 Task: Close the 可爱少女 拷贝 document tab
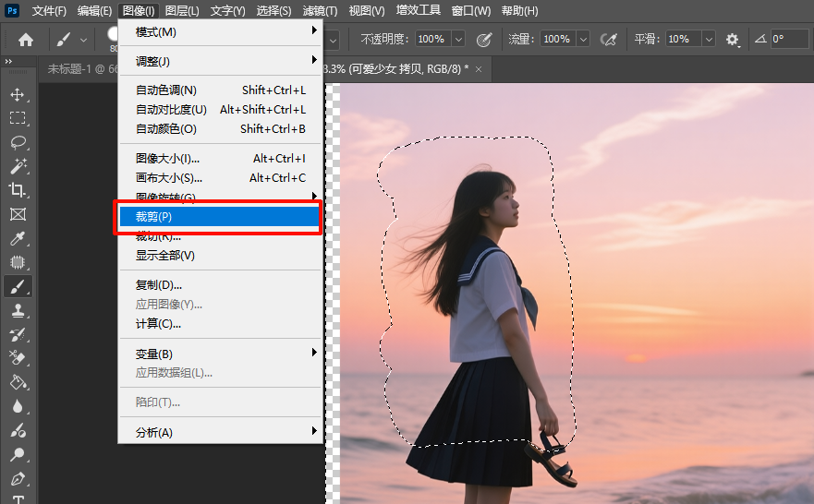[x=479, y=69]
